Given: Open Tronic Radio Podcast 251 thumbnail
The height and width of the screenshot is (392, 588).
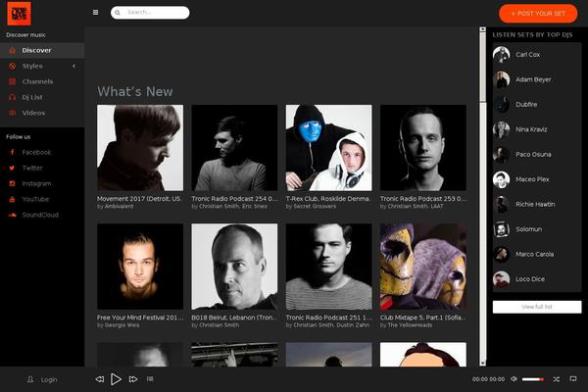Looking at the screenshot, I should 329,267.
